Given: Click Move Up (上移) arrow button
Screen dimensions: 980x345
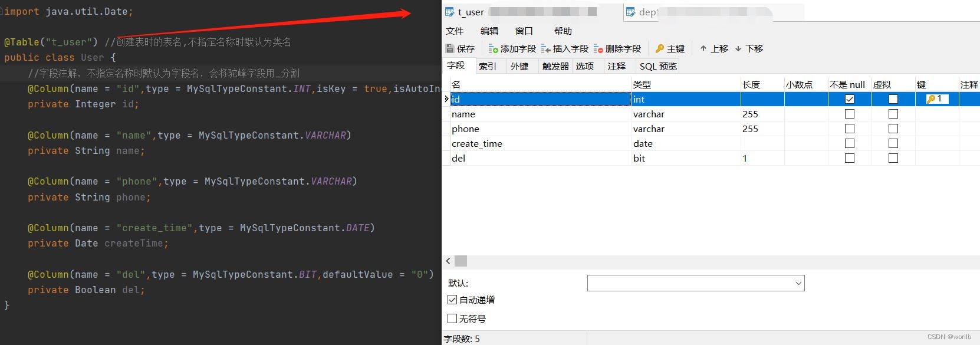Looking at the screenshot, I should pyautogui.click(x=713, y=48).
